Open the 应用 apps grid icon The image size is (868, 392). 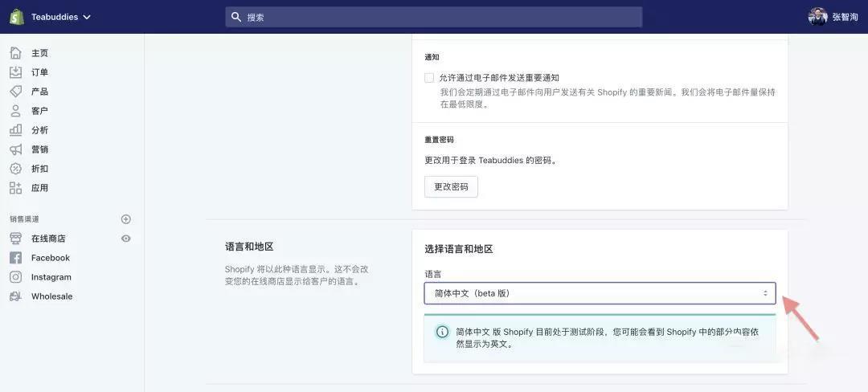15,188
